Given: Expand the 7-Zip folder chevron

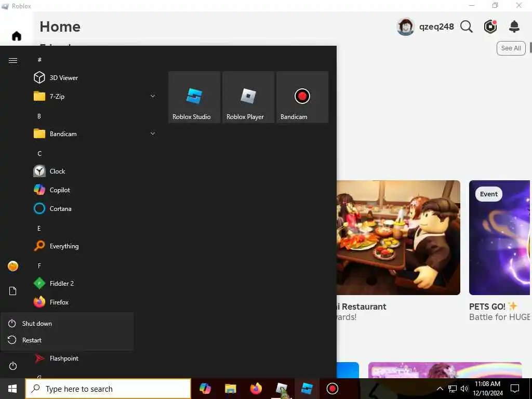Looking at the screenshot, I should (153, 96).
